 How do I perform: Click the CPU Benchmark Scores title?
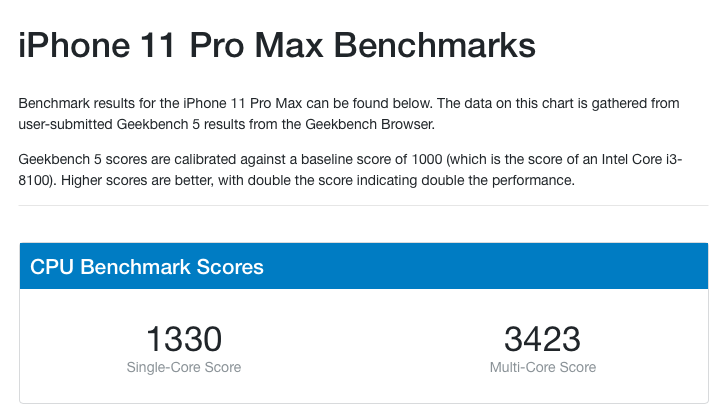pos(147,267)
